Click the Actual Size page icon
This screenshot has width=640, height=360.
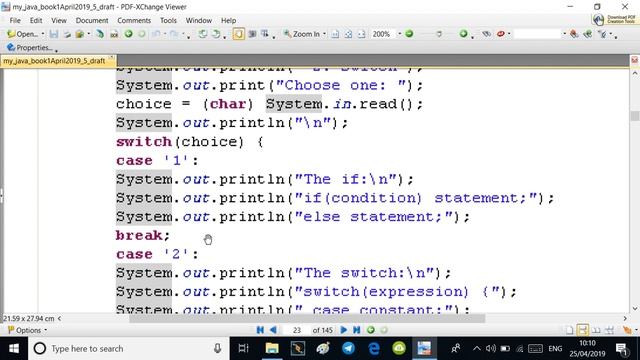(335, 34)
